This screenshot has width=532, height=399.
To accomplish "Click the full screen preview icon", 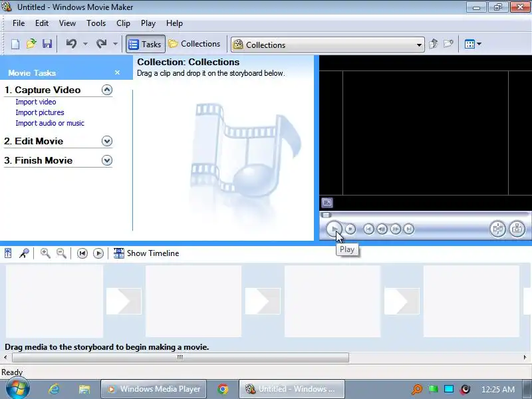I will (327, 203).
